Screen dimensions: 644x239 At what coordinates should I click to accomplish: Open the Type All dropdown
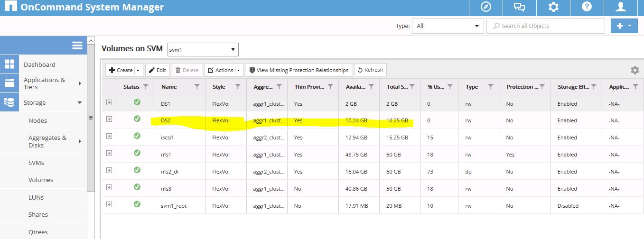click(x=448, y=26)
